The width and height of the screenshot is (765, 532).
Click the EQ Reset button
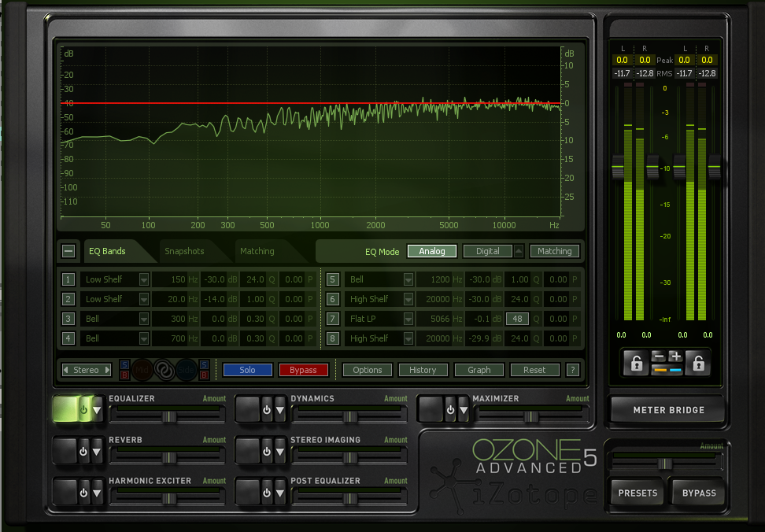(x=534, y=370)
